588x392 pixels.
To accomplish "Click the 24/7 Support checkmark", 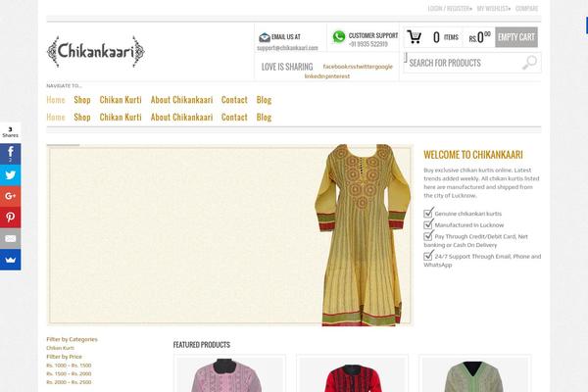I will tap(428, 255).
